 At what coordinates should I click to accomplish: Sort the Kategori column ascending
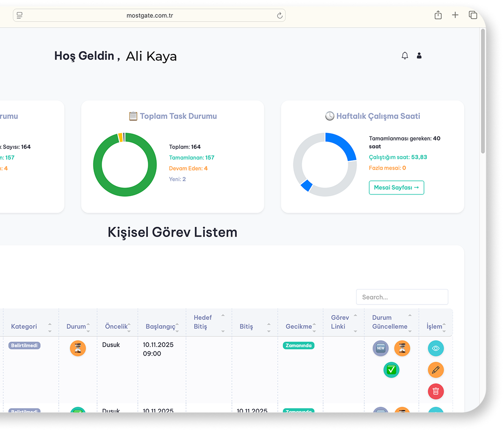pos(50,324)
